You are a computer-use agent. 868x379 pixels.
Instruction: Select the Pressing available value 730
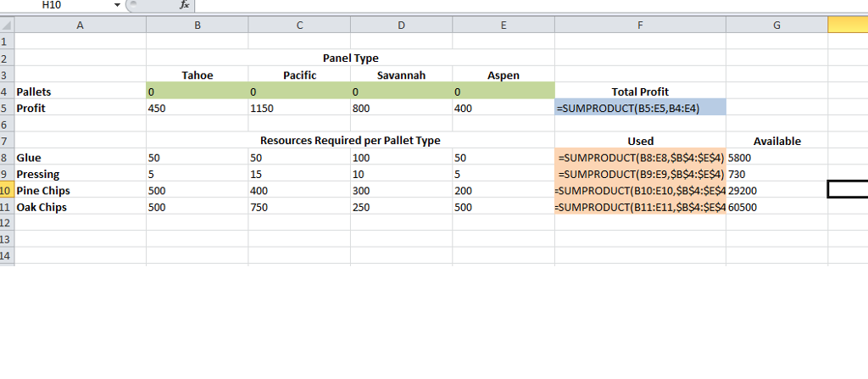coord(777,174)
